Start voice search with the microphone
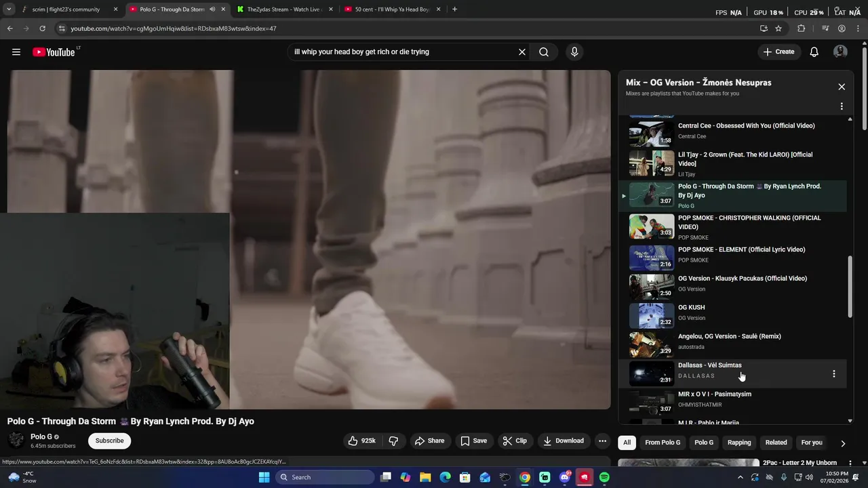 [574, 52]
